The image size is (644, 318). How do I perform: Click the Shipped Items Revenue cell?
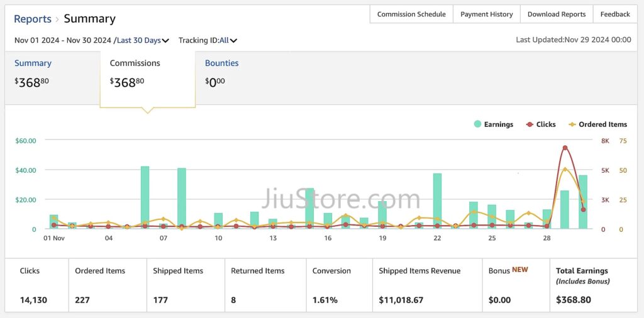427,285
